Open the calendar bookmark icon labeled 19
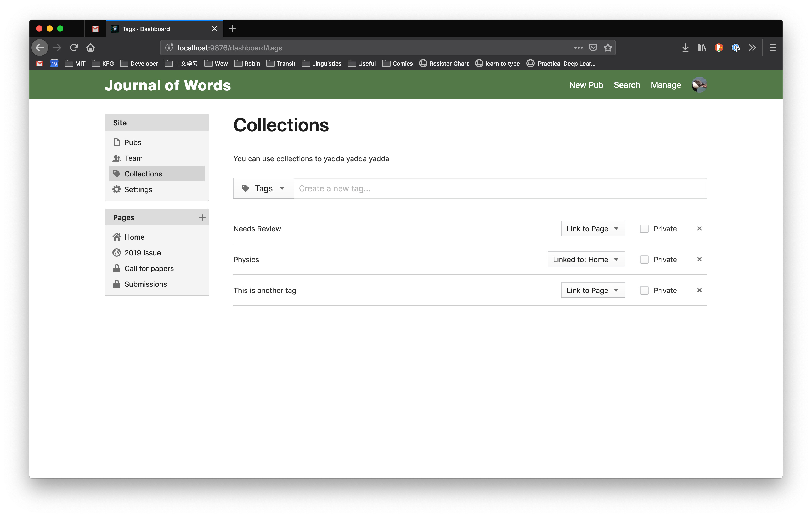Image resolution: width=812 pixels, height=517 pixels. click(54, 63)
